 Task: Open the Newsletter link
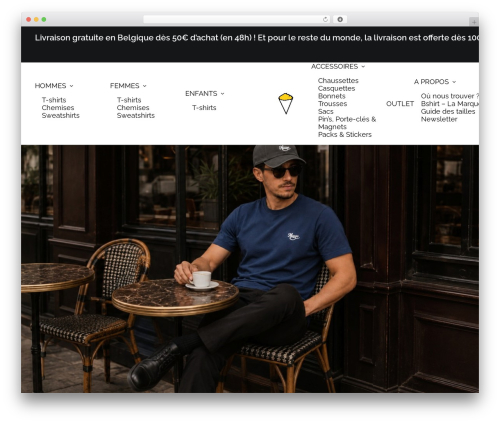tap(439, 119)
